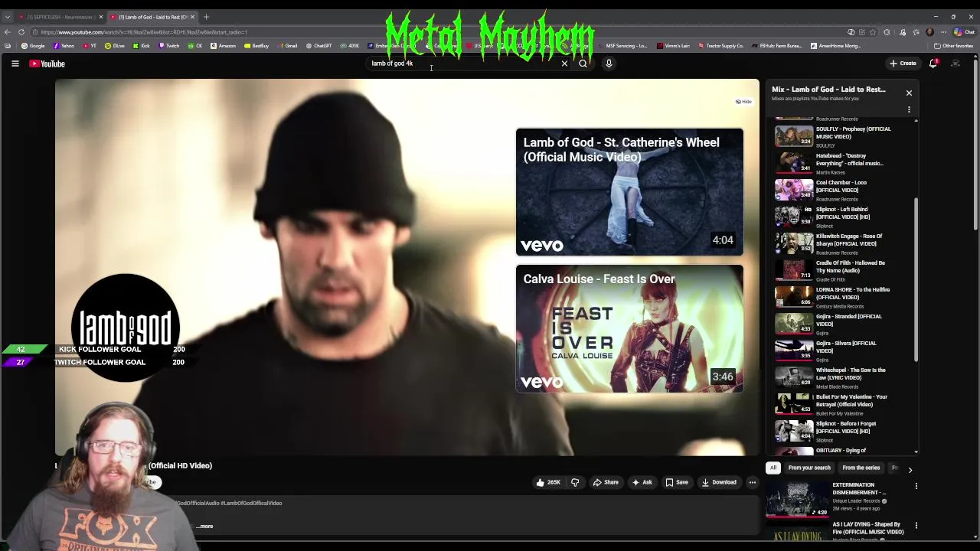980x551 pixels.
Task: Dislike the video with the thumbs-down icon
Action: pos(575,482)
